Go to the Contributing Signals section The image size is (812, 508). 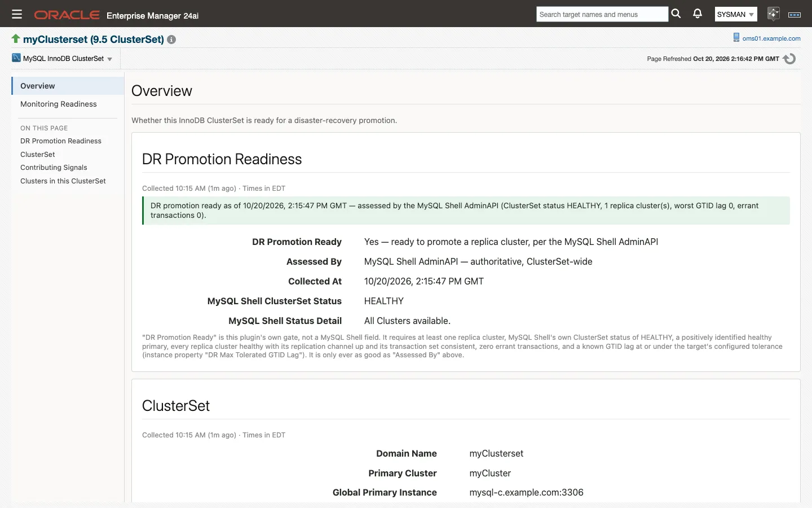[54, 168]
